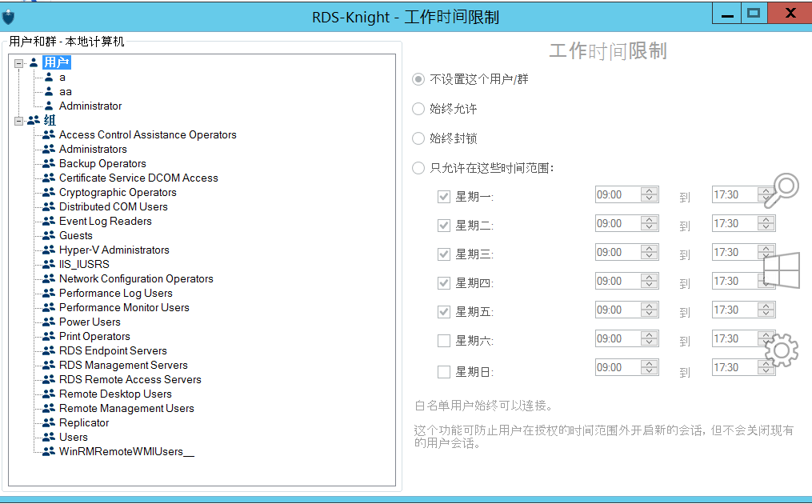Click the group icon beside Remote Management Users
The height and width of the screenshot is (504, 812).
pos(49,408)
